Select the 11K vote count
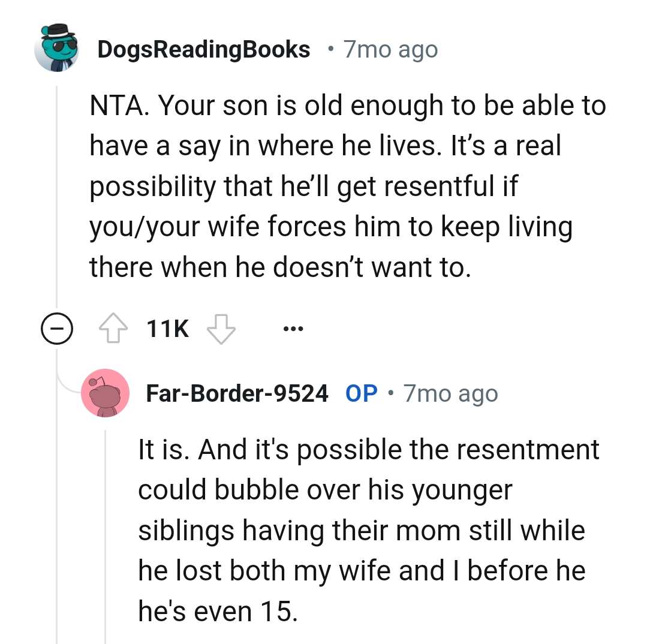647x644 pixels. 167,327
